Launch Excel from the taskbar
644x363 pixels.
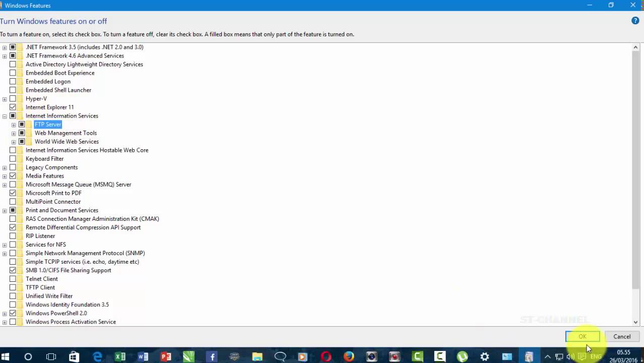click(x=120, y=356)
